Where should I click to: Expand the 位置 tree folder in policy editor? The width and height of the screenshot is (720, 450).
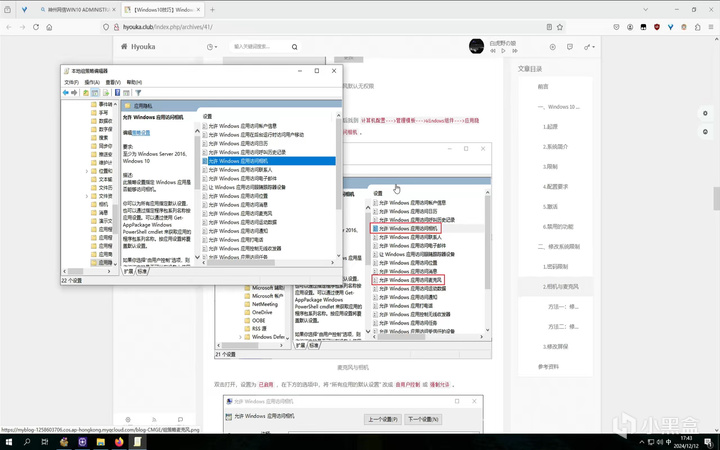tap(86, 171)
